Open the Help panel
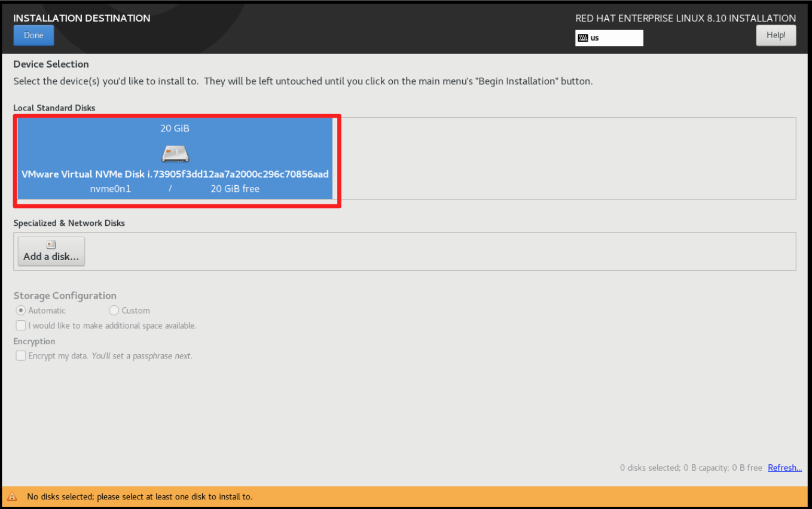Screen dimensions: 812x509 776,35
